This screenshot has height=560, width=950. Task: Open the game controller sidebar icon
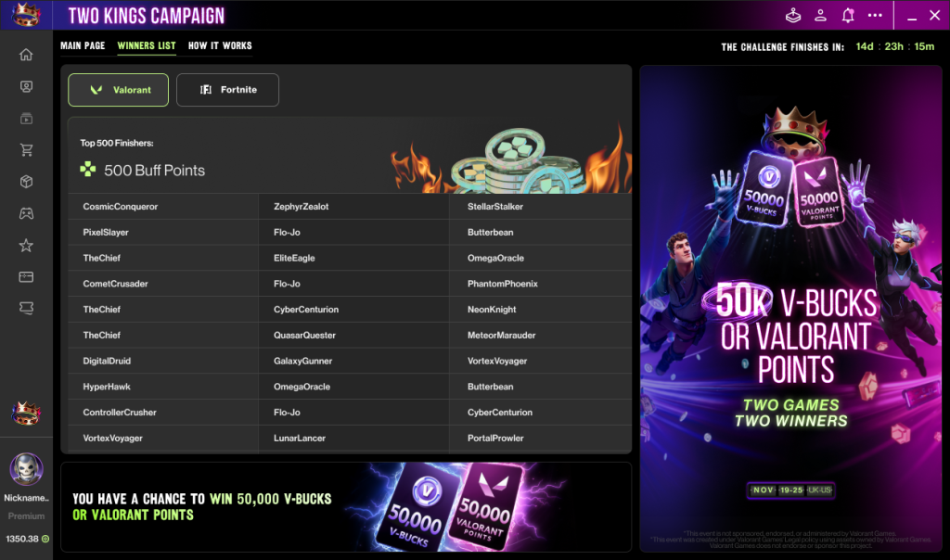click(26, 214)
